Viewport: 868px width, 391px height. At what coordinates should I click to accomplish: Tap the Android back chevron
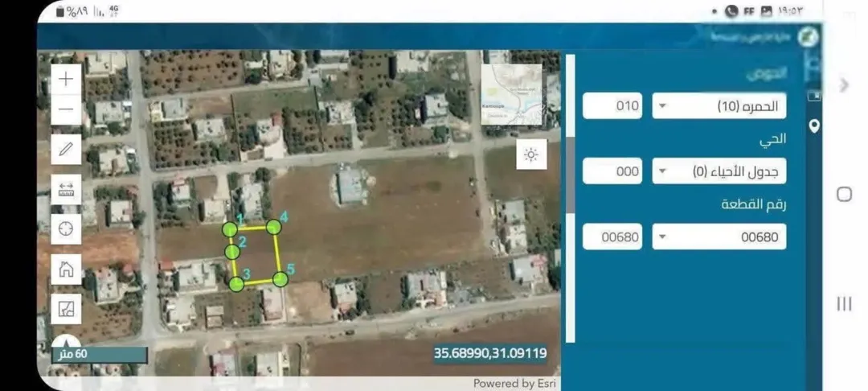pyautogui.click(x=844, y=84)
